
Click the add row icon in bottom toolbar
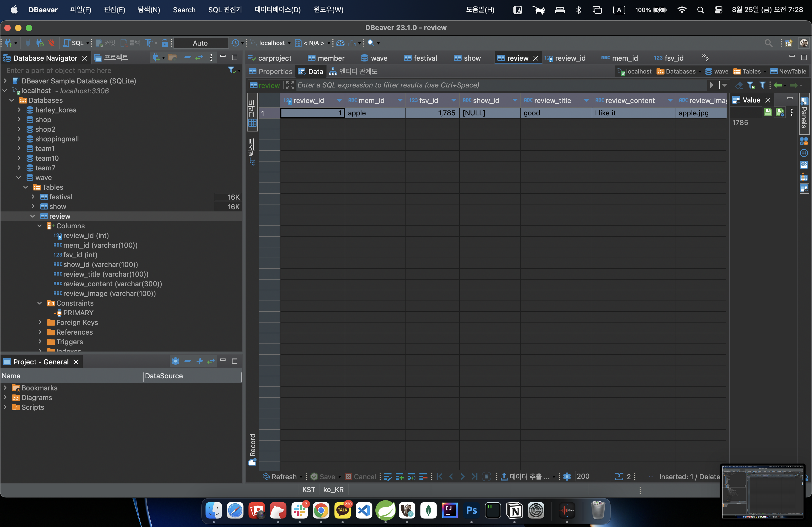[399, 477]
